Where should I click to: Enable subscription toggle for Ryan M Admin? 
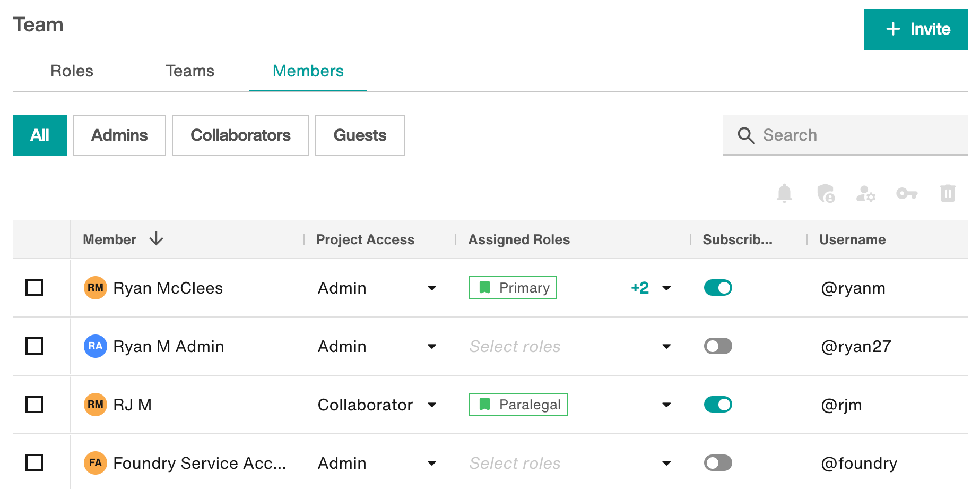pos(718,346)
